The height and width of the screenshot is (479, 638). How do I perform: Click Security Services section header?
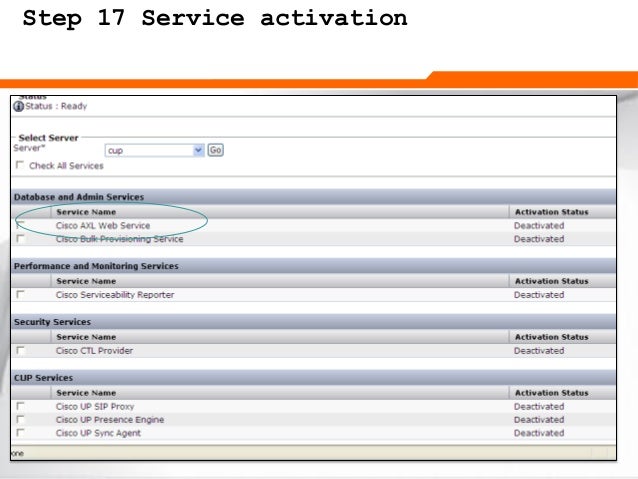click(x=313, y=322)
